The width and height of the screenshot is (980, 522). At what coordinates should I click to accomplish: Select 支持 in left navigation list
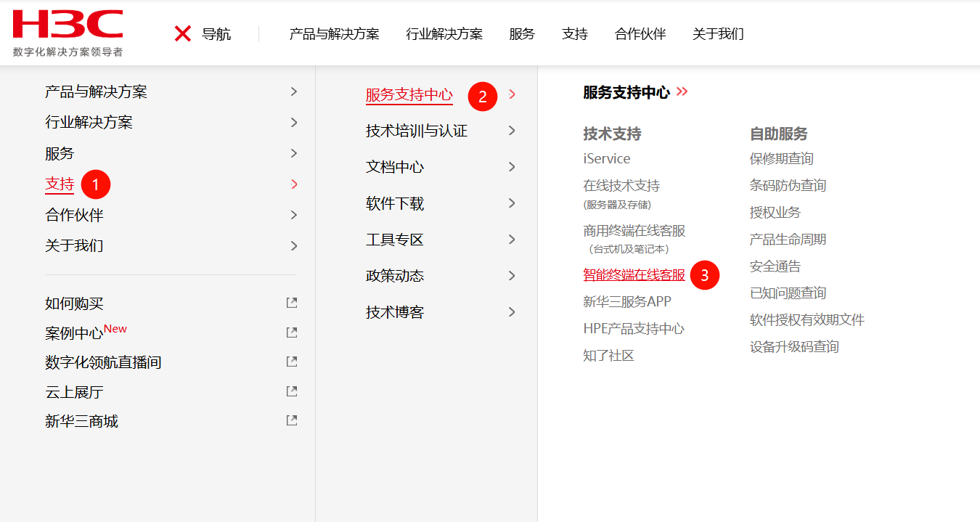tap(60, 184)
